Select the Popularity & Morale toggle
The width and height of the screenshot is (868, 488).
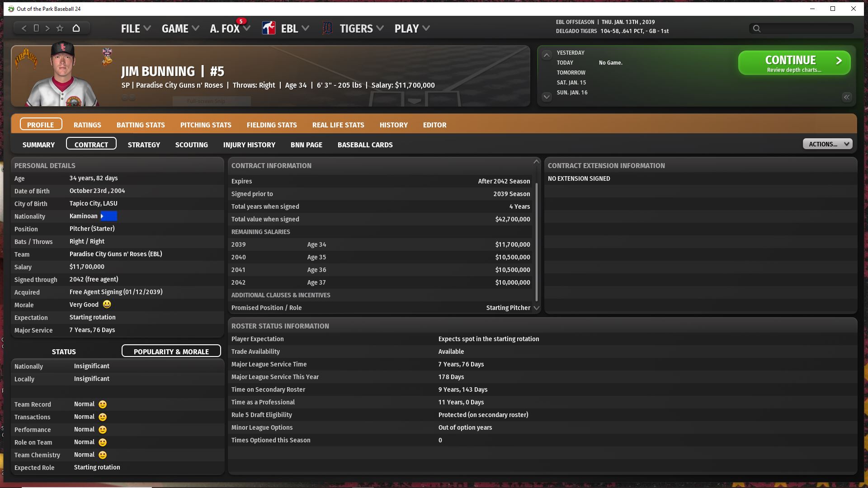171,352
